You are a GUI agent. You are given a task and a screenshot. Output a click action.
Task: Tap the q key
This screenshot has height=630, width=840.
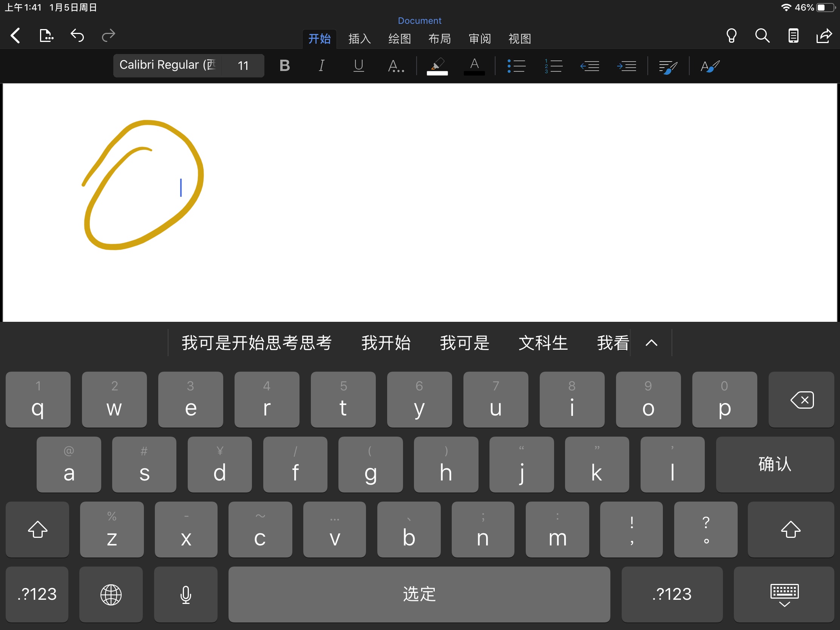point(38,400)
